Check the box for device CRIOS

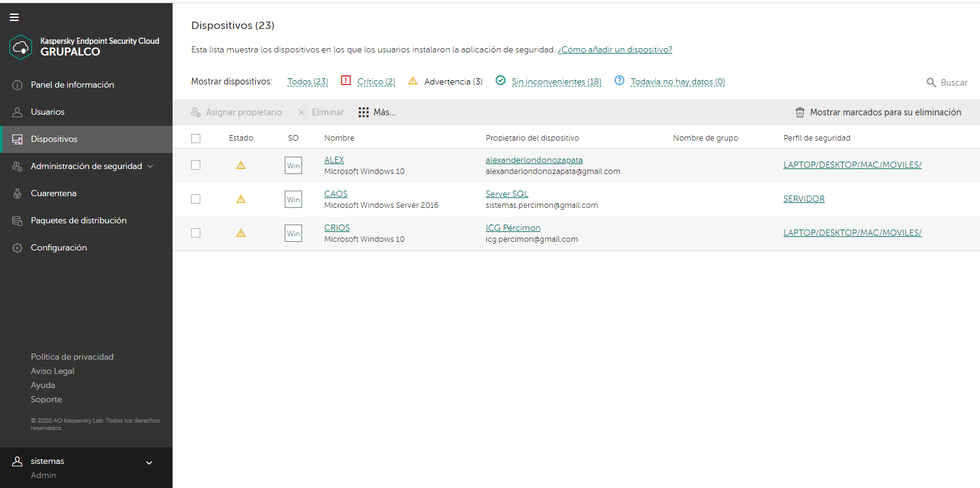click(x=196, y=233)
